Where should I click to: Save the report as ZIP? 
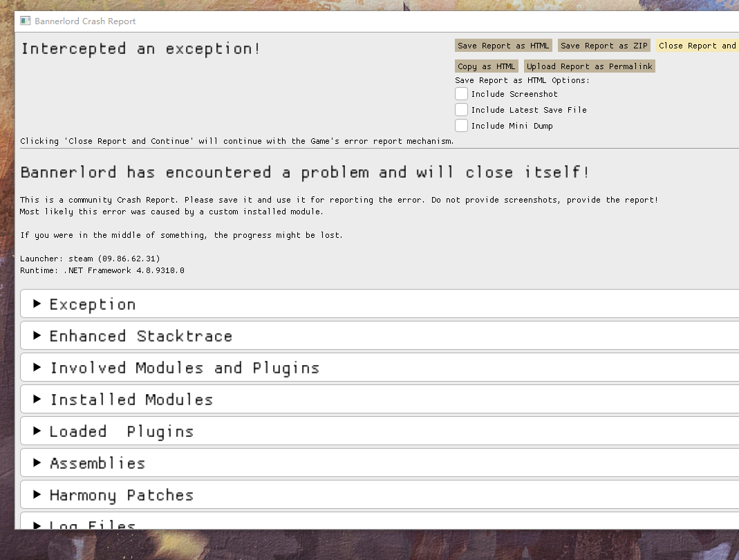604,46
